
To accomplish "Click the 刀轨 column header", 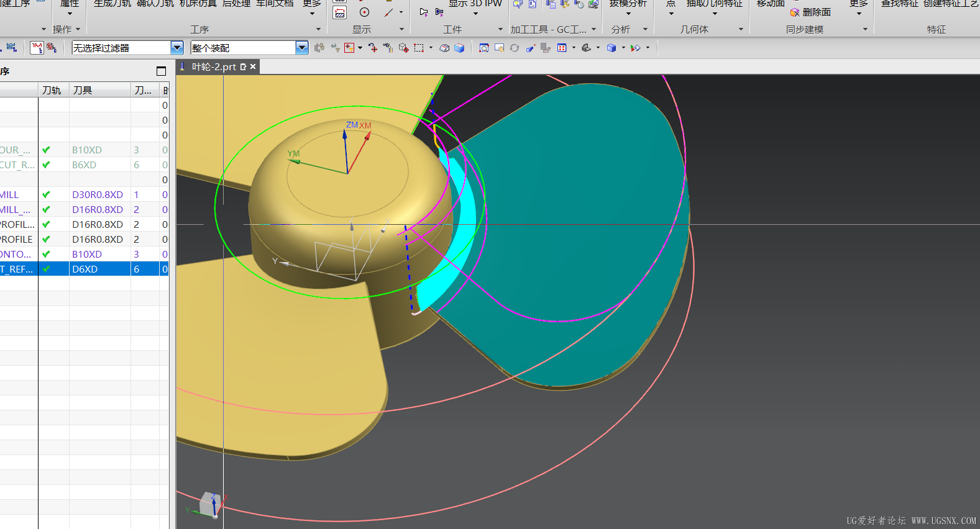I will 52,90.
